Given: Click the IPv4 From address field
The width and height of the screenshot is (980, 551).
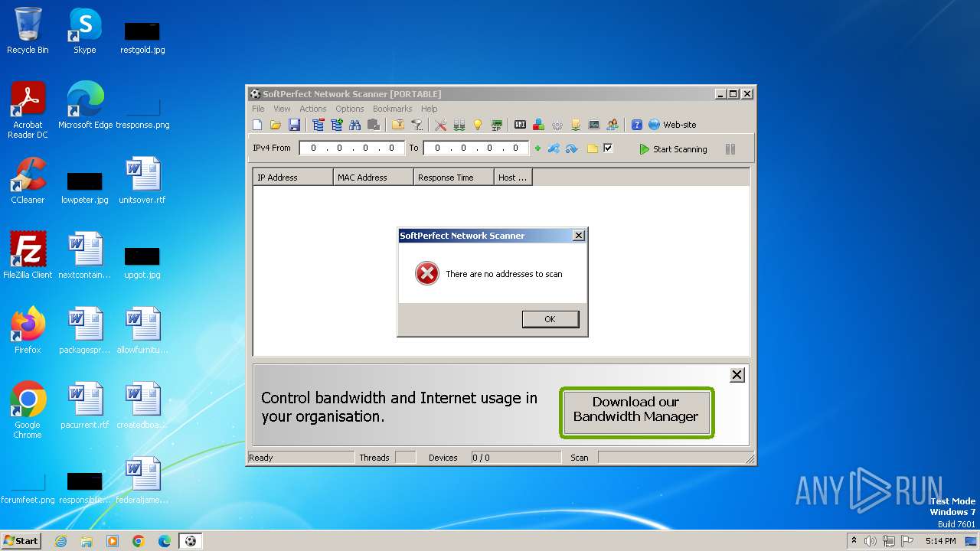Looking at the screenshot, I should (352, 148).
